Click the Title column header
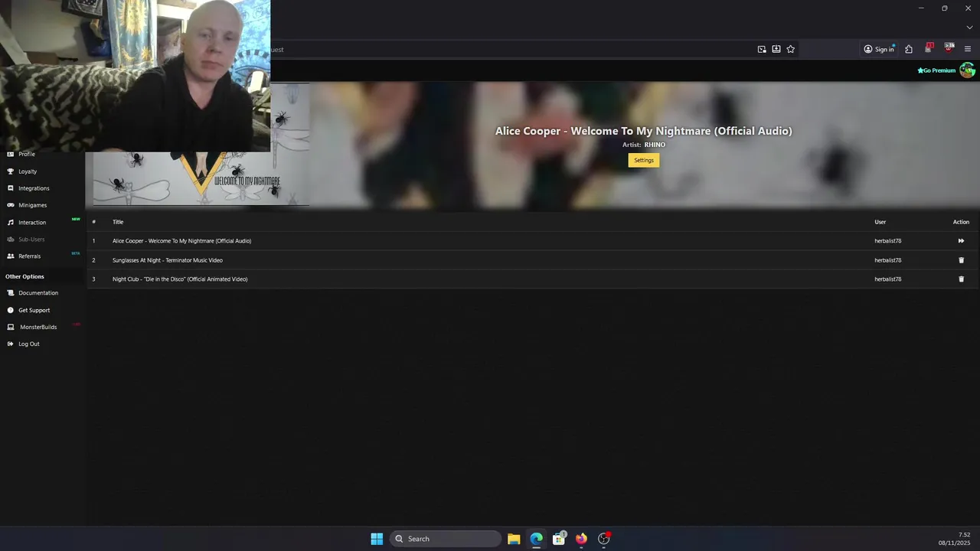The width and height of the screenshot is (980, 551). pyautogui.click(x=118, y=222)
